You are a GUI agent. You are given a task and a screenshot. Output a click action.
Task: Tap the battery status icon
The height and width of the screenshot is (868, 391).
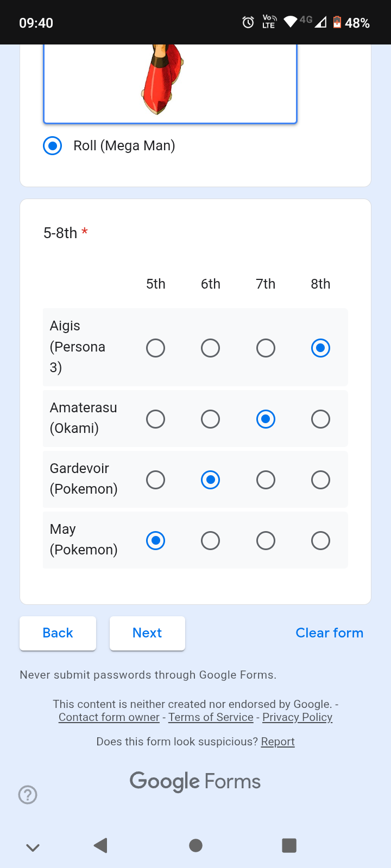pos(337,22)
